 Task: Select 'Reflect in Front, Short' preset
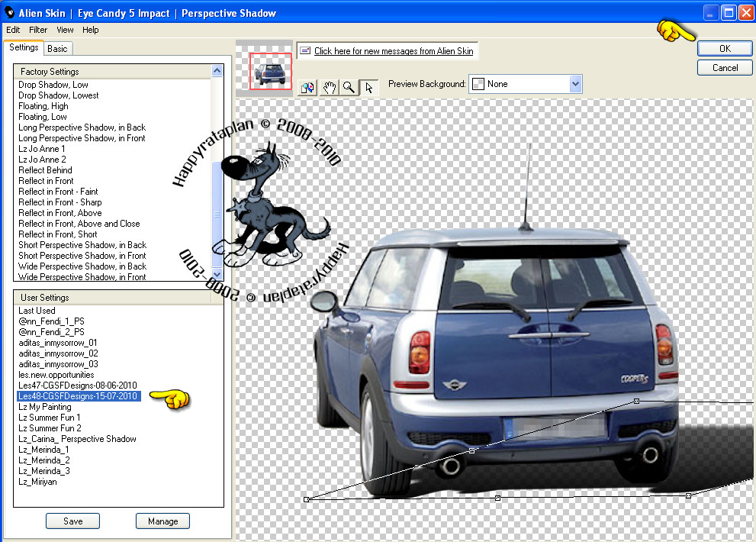(58, 234)
